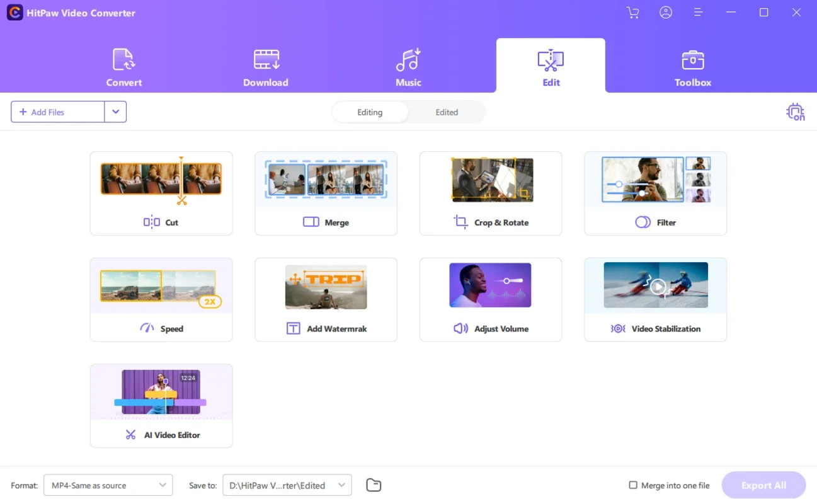
Task: Click the Filter tool icon
Action: click(x=643, y=222)
